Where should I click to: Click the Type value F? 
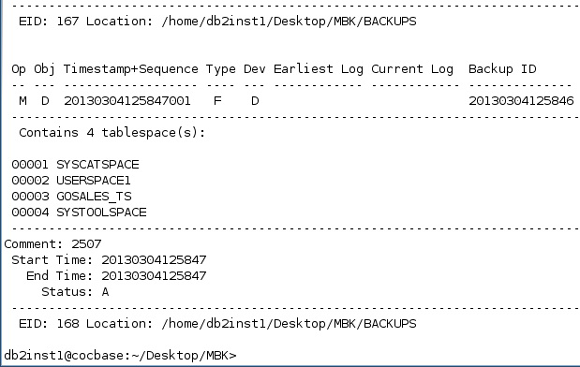point(218,101)
